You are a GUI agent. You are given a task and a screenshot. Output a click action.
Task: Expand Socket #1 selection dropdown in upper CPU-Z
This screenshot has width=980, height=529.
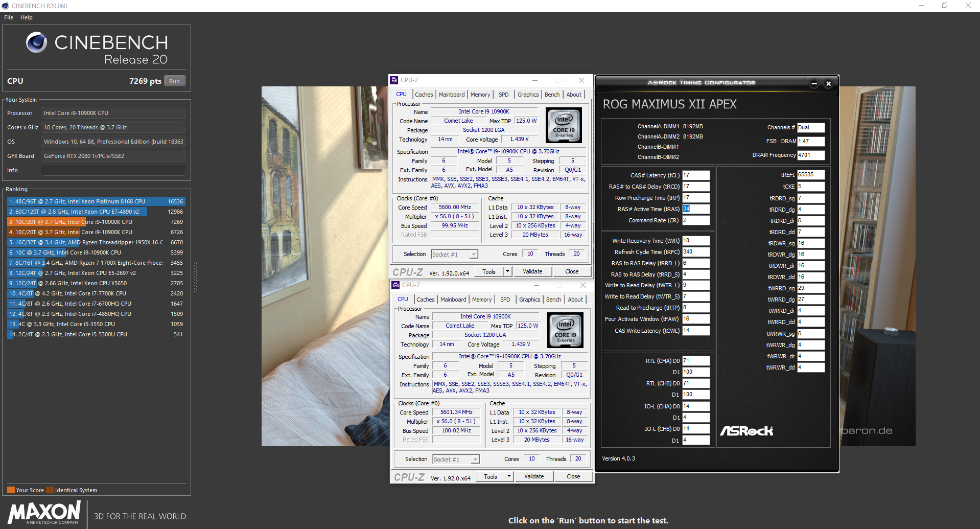pos(474,255)
